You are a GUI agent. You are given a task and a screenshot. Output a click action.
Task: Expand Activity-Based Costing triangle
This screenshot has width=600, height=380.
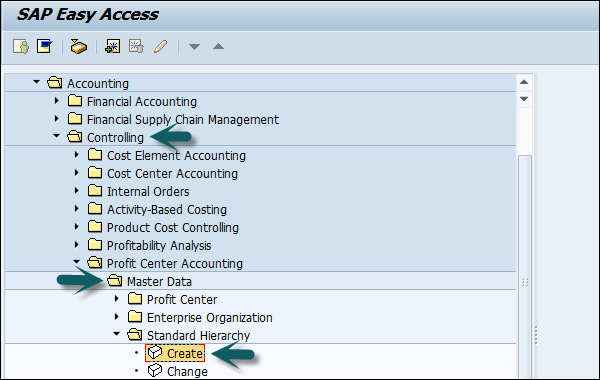(77, 209)
